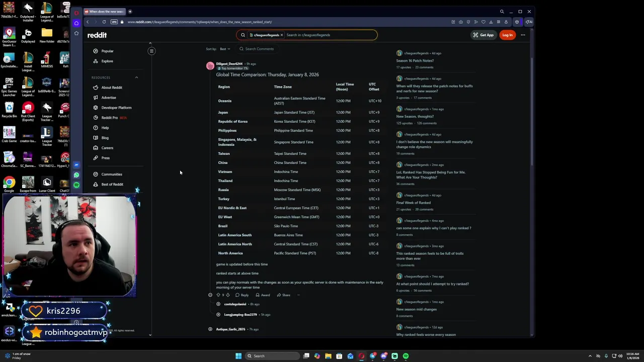This screenshot has width=644, height=362.
Task: Open 'New Season, thoughts?' post
Action: coord(415,117)
